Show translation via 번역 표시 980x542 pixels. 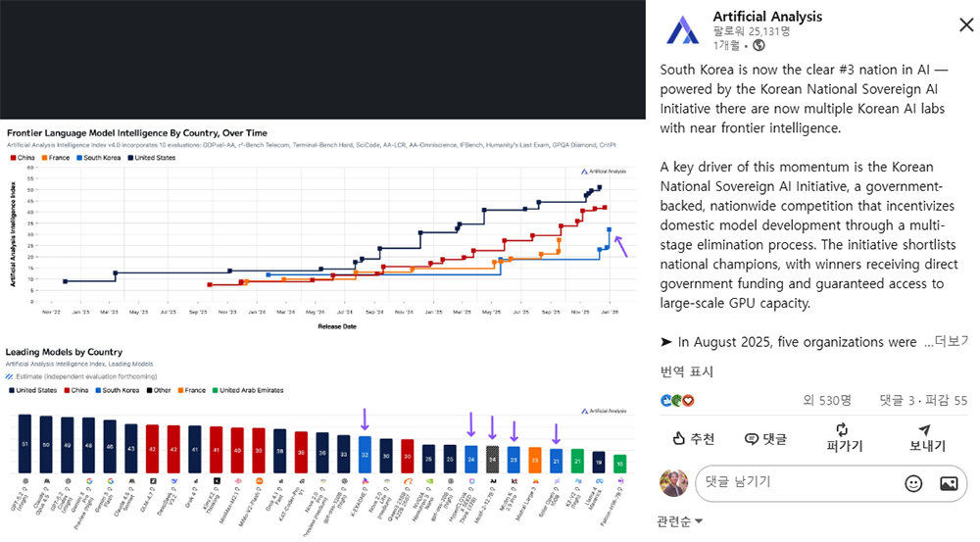coord(686,372)
